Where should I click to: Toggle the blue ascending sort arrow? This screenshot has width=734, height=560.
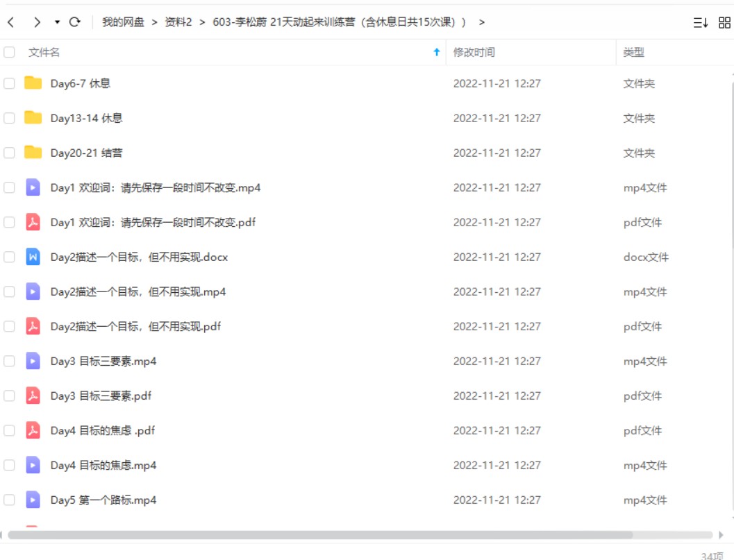[x=437, y=52]
